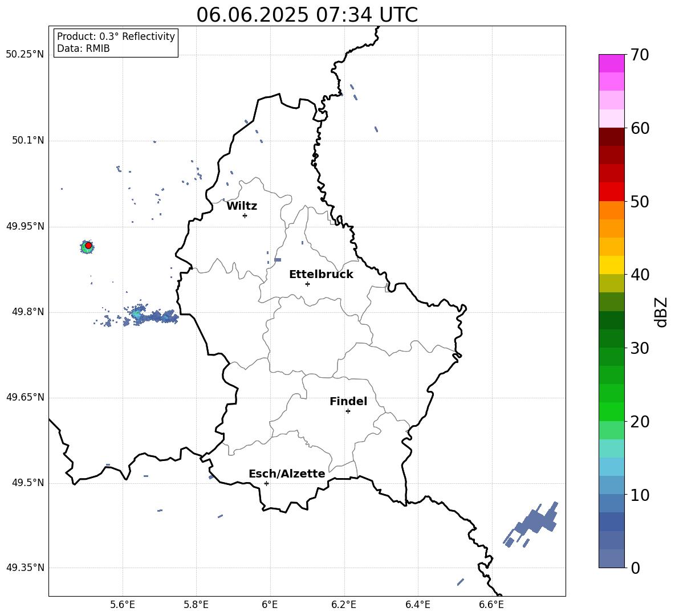The height and width of the screenshot is (616, 675).
Task: Click the 50.25°N latitude tick label
Action: pyautogui.click(x=25, y=55)
